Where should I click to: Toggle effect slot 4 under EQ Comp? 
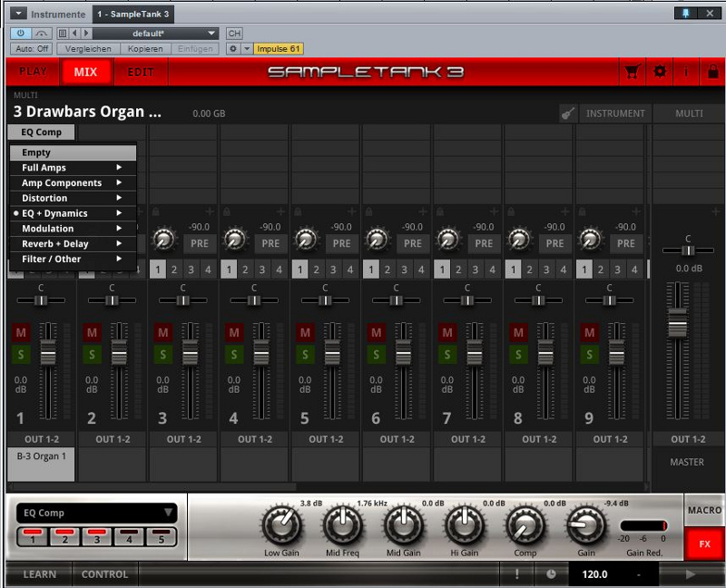pos(129,536)
